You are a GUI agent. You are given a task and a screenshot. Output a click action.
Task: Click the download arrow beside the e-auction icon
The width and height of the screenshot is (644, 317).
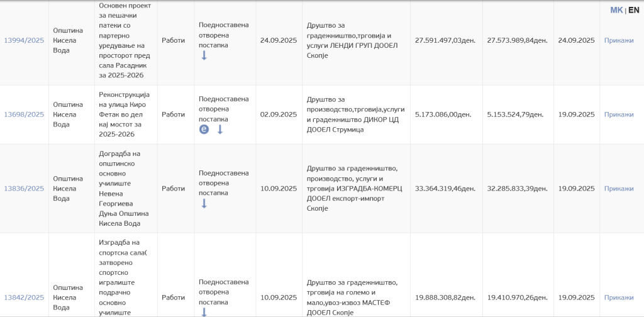tap(220, 130)
